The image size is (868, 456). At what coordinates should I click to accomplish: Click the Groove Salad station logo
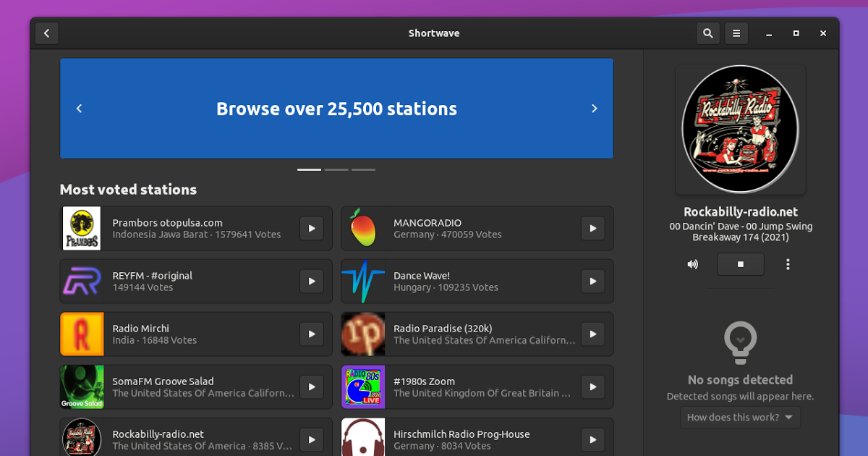coord(82,387)
